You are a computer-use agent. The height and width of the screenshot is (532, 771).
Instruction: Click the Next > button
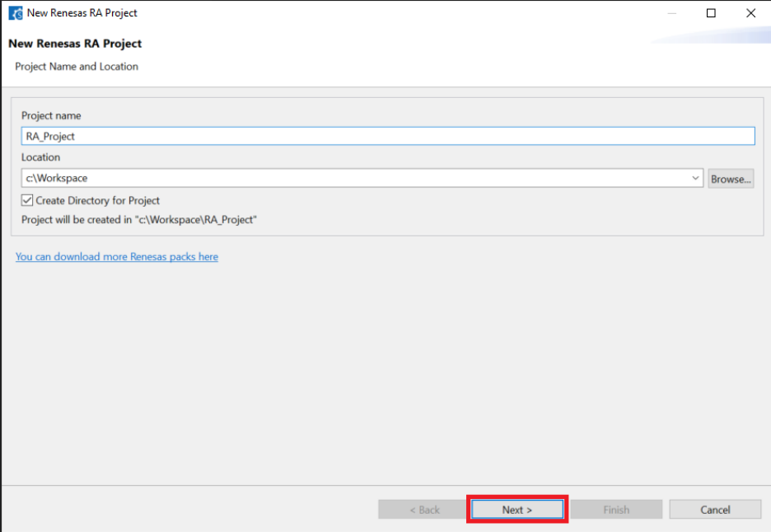[x=517, y=510]
